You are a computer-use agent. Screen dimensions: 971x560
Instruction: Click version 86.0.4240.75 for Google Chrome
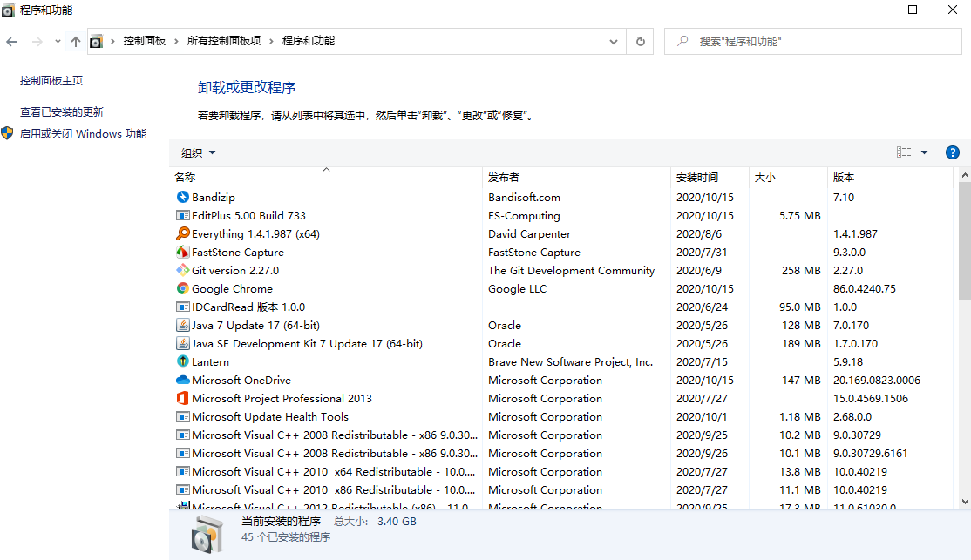865,289
